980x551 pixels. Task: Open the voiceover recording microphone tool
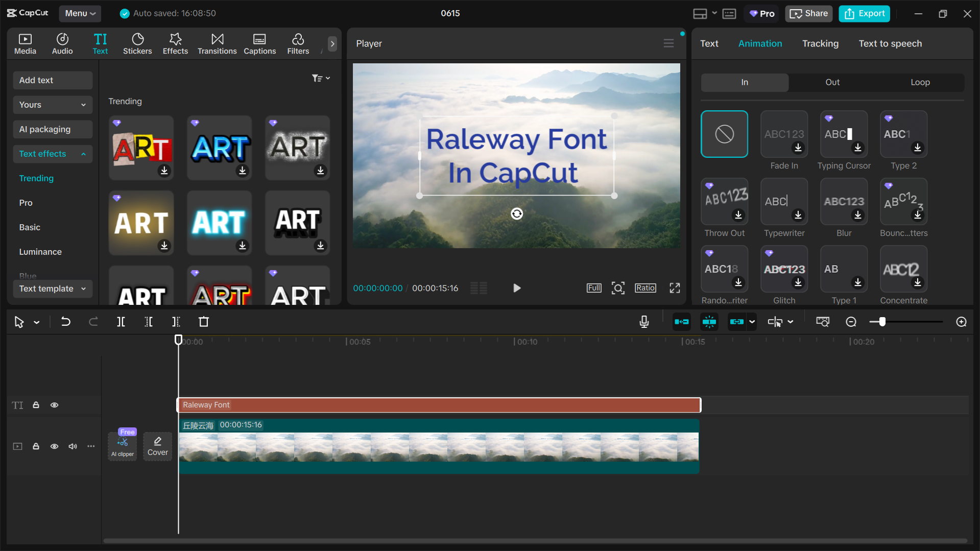tap(644, 322)
